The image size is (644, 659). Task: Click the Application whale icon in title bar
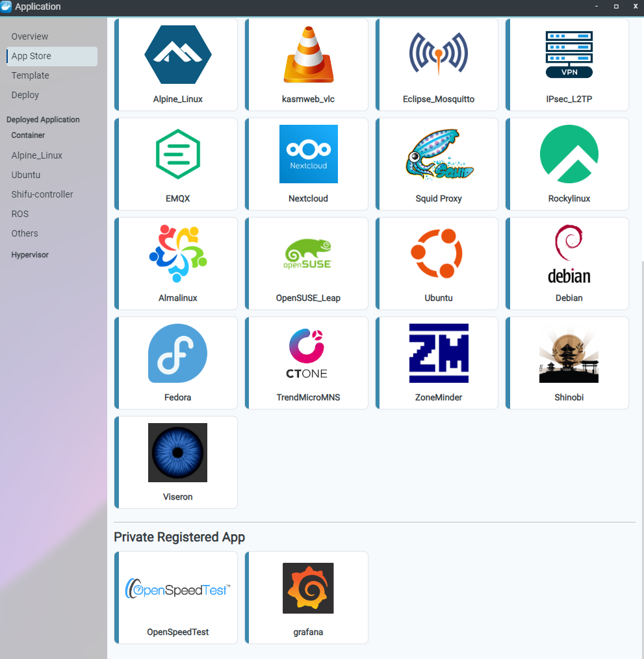pyautogui.click(x=6, y=6)
